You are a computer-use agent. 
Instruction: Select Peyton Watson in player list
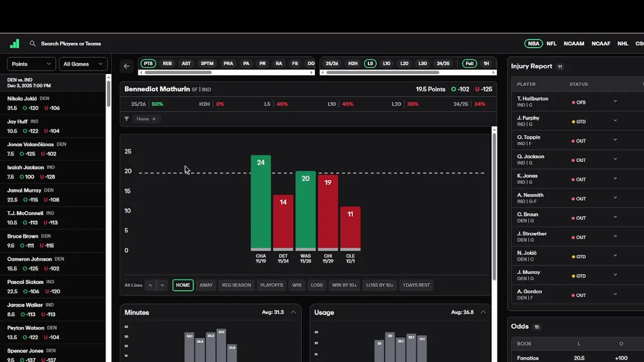coord(53,332)
